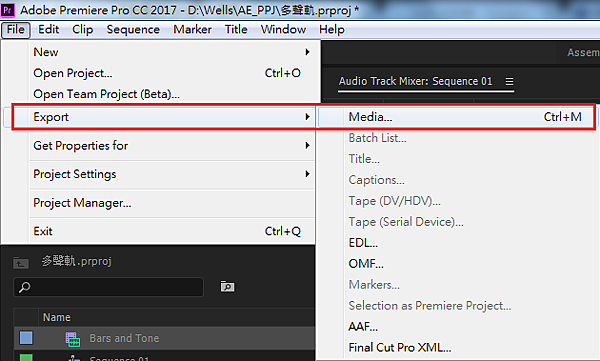Click the blue label swatch for Bars and Tone

point(26,338)
